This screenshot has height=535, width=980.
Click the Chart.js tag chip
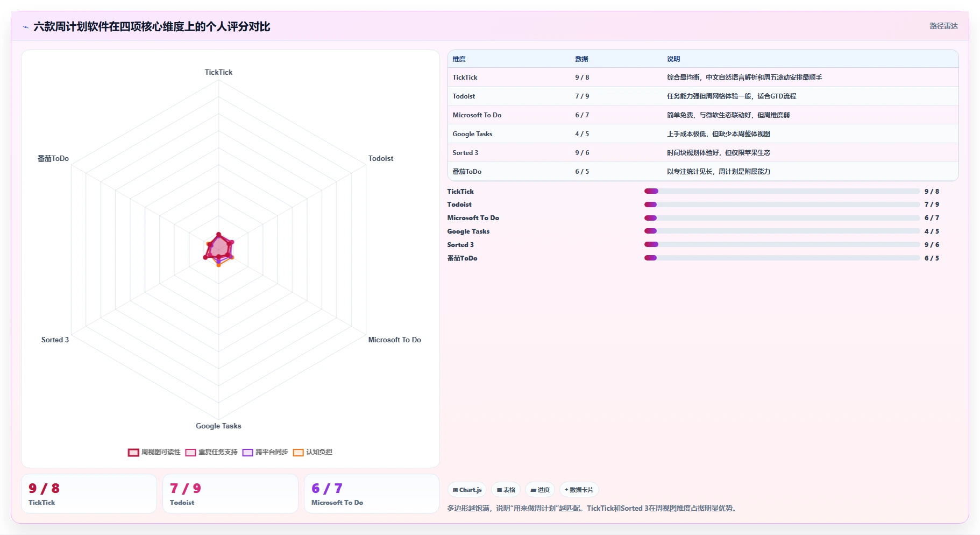(467, 490)
